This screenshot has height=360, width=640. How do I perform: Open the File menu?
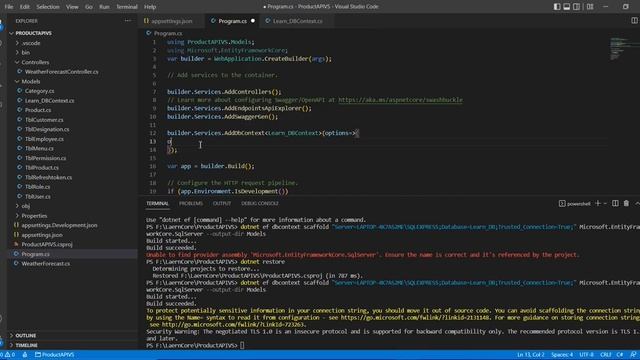pyautogui.click(x=9, y=7)
